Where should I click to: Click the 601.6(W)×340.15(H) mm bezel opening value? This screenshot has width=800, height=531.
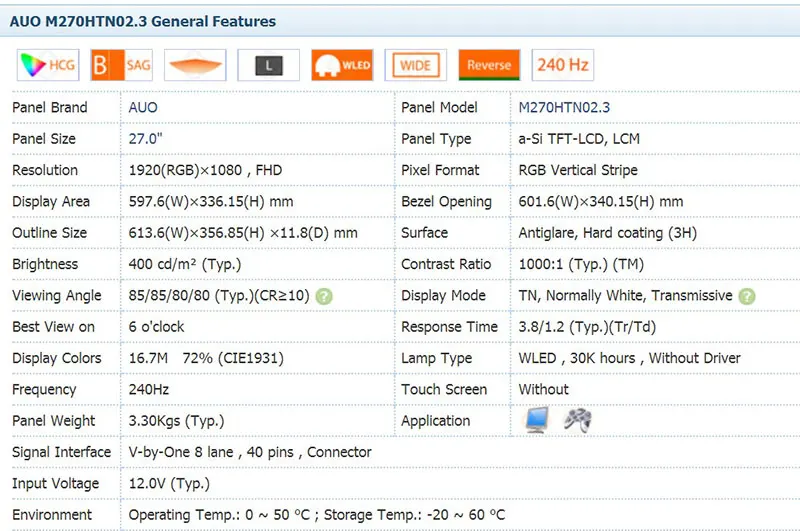[601, 201]
